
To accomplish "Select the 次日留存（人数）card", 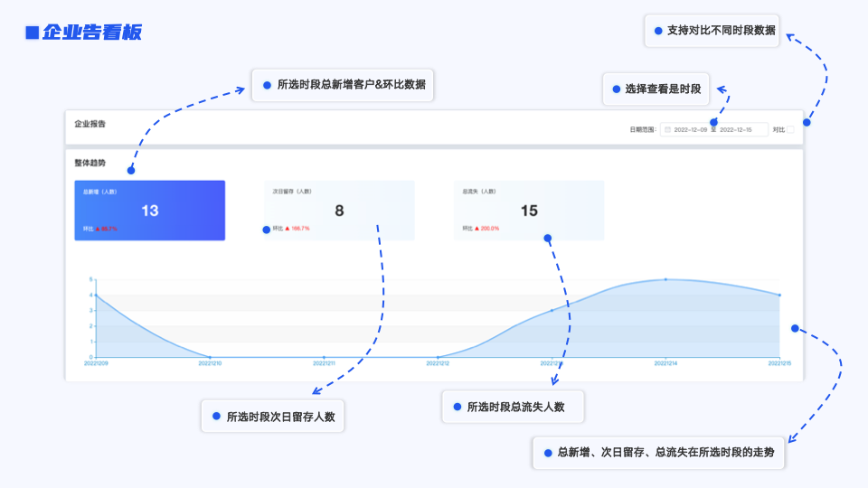I will [340, 211].
